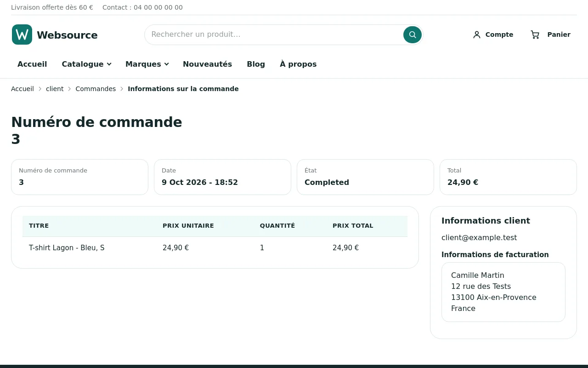Image resolution: width=588 pixels, height=368 pixels.
Task: Expand the Catalogue dropdown menu
Action: [86, 64]
